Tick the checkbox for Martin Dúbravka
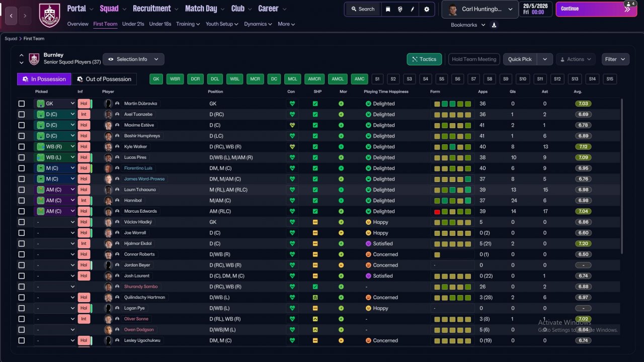This screenshot has height=362, width=644. click(22, 104)
